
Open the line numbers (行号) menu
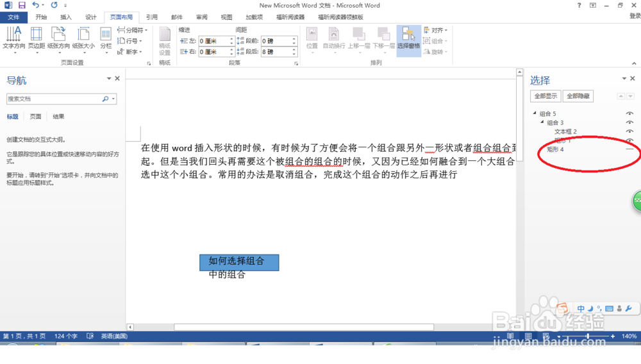tap(129, 41)
